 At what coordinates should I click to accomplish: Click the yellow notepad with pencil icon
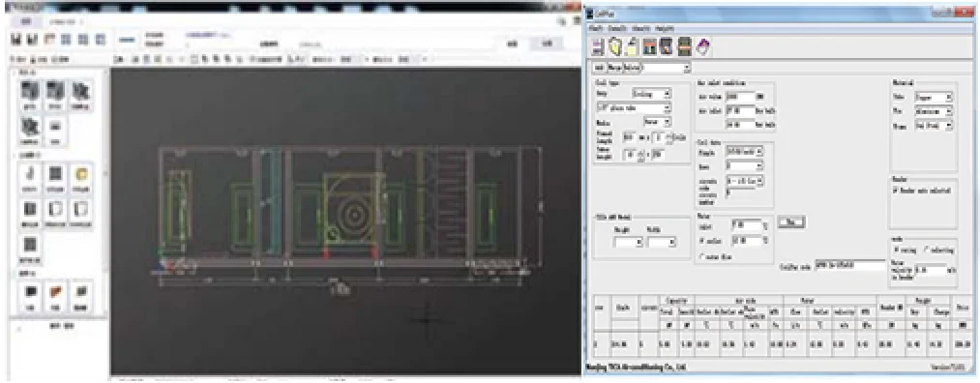pos(632,46)
